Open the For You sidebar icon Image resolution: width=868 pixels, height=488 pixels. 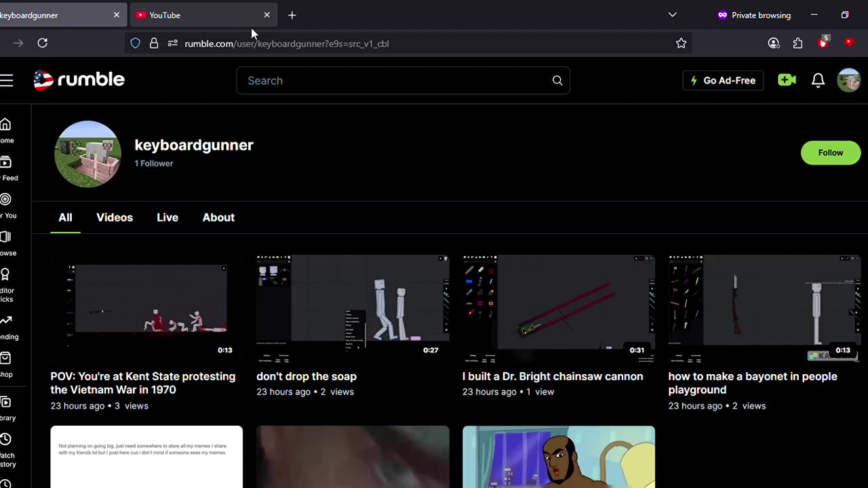[x=6, y=206]
